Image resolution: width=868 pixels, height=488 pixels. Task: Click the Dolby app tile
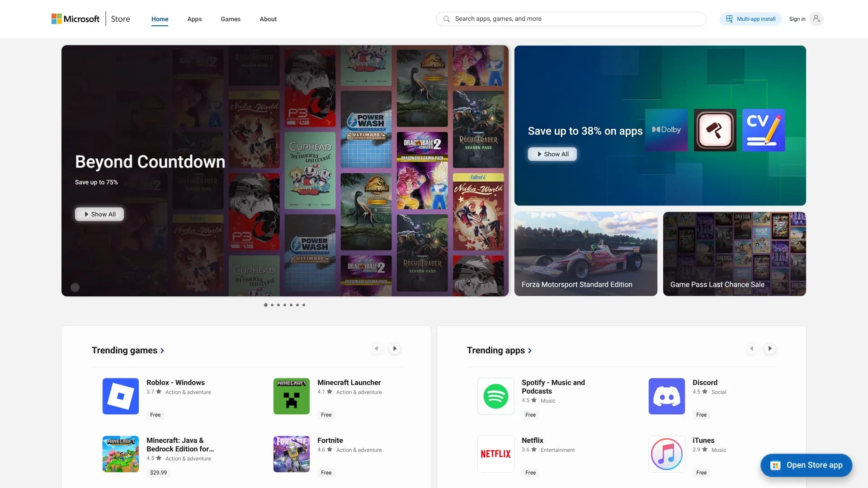click(666, 130)
